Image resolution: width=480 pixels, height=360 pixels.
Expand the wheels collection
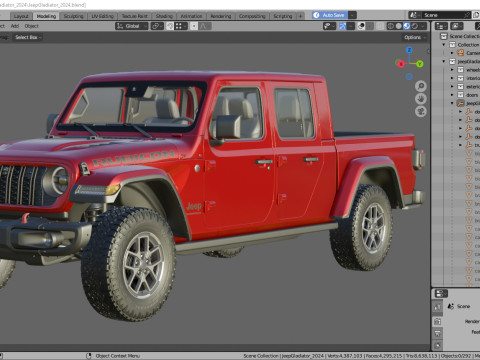point(452,70)
